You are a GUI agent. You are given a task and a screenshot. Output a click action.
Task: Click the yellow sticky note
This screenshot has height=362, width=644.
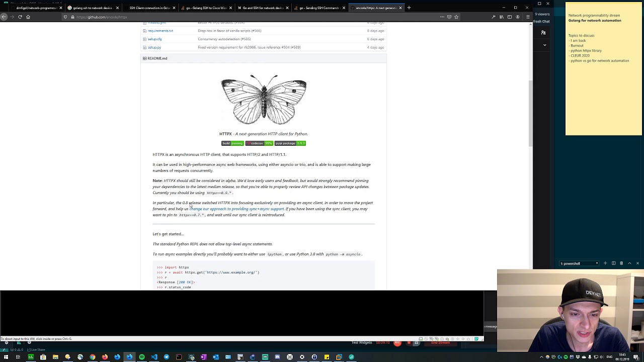click(x=604, y=69)
